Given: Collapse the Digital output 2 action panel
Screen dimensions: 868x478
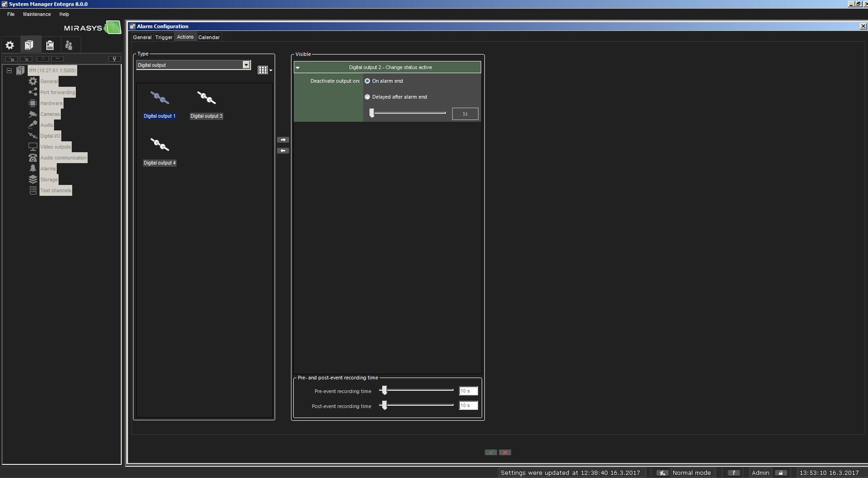Looking at the screenshot, I should pos(298,68).
